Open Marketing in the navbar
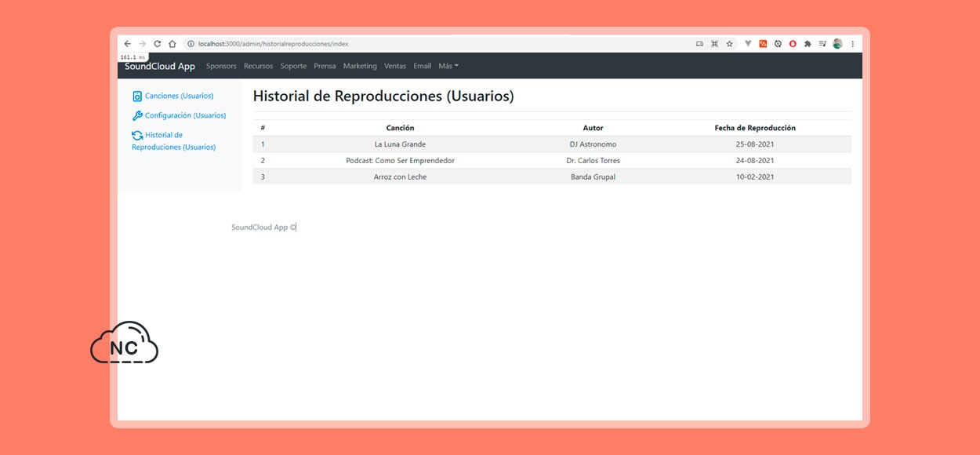This screenshot has width=980, height=455. click(360, 66)
